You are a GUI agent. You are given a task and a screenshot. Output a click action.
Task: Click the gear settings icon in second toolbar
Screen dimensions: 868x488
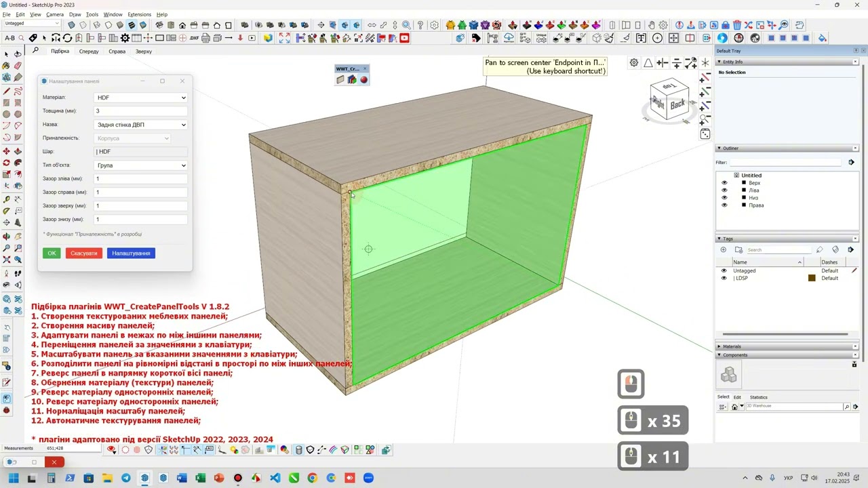[x=125, y=38]
